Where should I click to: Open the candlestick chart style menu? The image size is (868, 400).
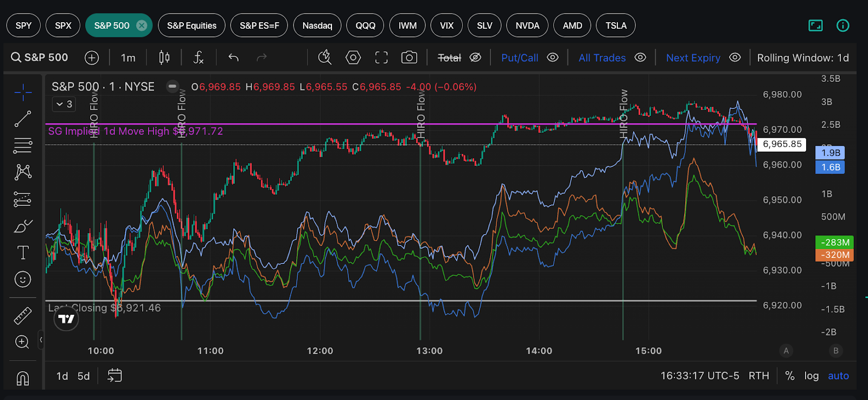click(x=164, y=57)
